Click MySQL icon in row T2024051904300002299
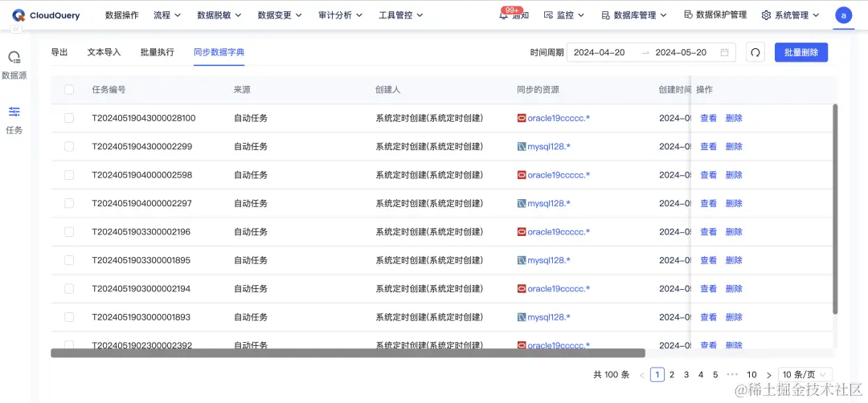 pyautogui.click(x=522, y=146)
